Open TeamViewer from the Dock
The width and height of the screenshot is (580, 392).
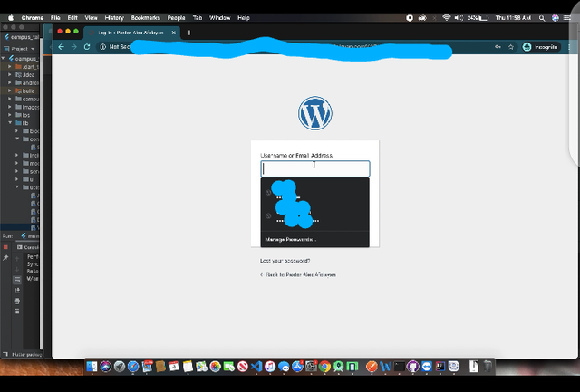(427, 367)
